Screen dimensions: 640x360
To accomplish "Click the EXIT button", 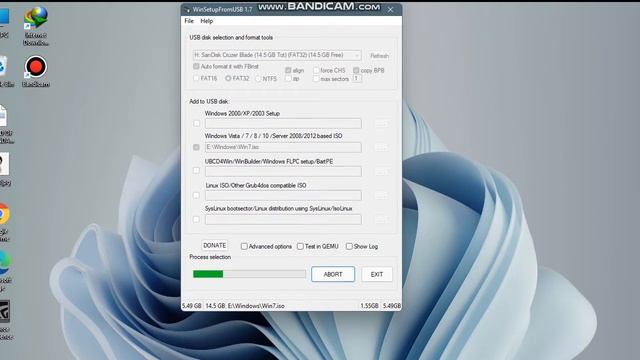I will 377,274.
